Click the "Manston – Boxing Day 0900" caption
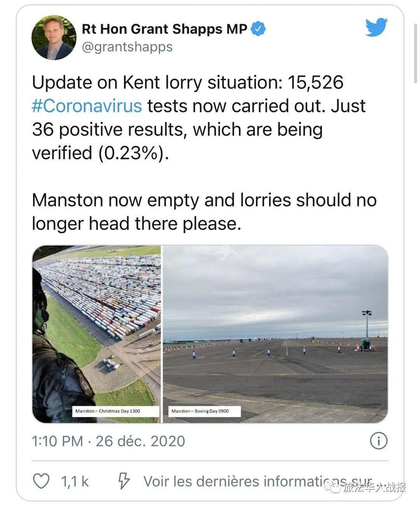This screenshot has width=420, height=506. (205, 411)
